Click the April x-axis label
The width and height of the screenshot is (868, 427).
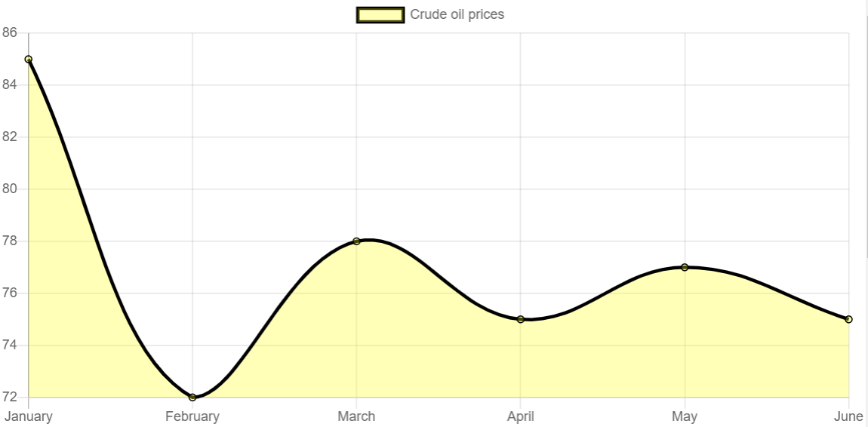(520, 416)
